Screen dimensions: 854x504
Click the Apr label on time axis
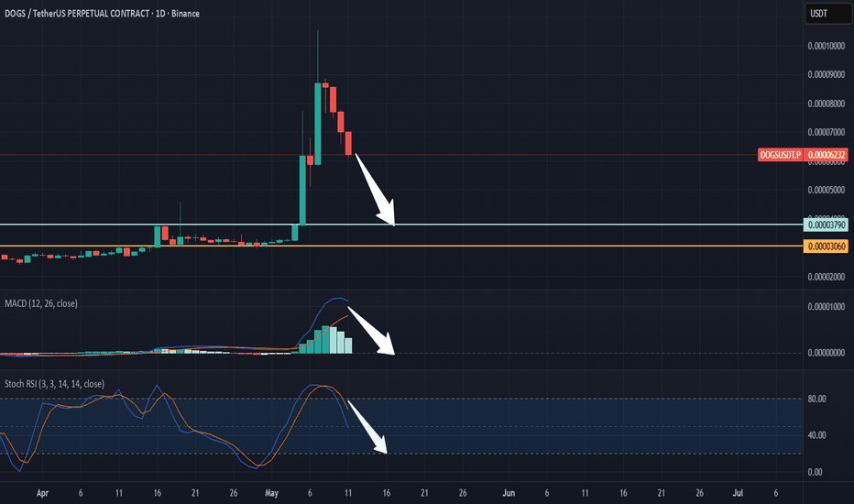pos(42,493)
